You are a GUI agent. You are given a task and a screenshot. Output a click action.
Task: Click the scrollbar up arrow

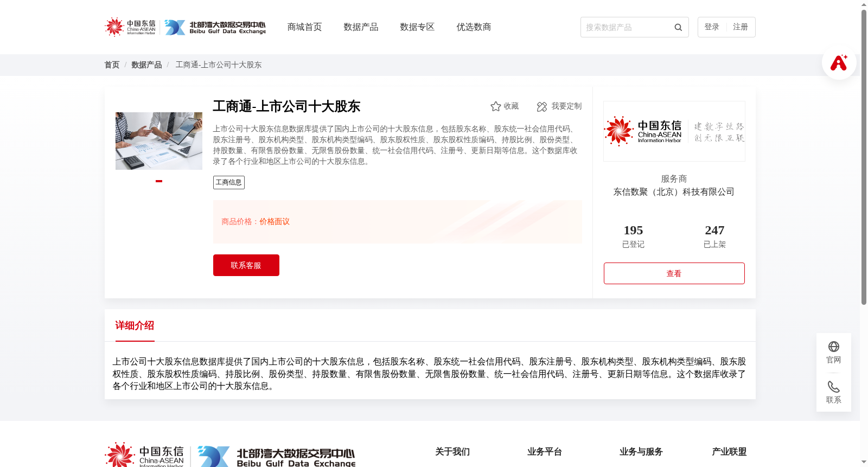pyautogui.click(x=864, y=4)
